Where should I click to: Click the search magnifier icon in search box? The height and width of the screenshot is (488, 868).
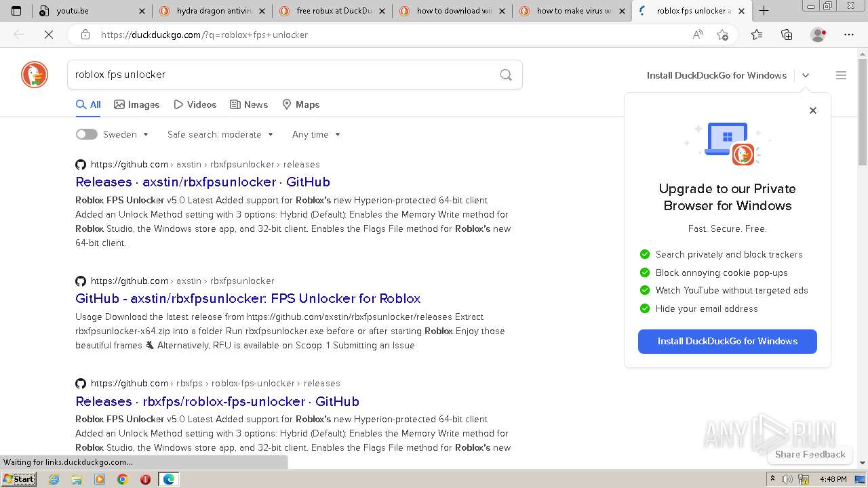[506, 75]
